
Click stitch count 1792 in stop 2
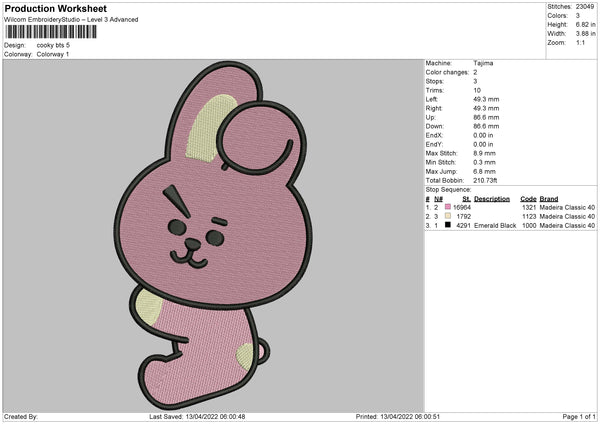tap(464, 217)
